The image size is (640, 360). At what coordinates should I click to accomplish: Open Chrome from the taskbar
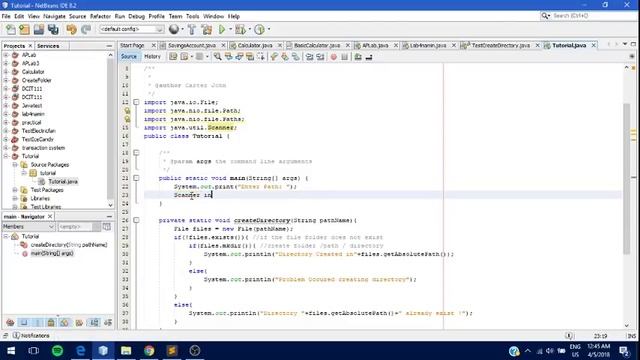[149, 351]
